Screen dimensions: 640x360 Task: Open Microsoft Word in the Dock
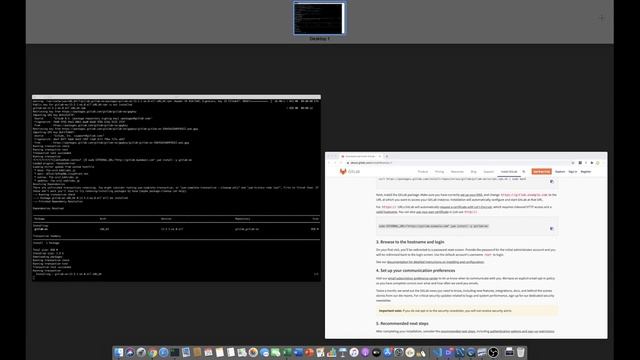point(298,353)
